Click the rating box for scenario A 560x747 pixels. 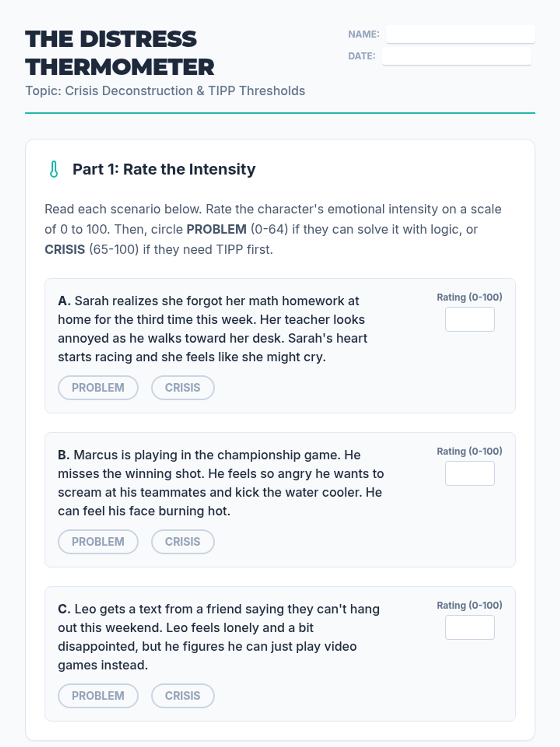click(x=469, y=319)
